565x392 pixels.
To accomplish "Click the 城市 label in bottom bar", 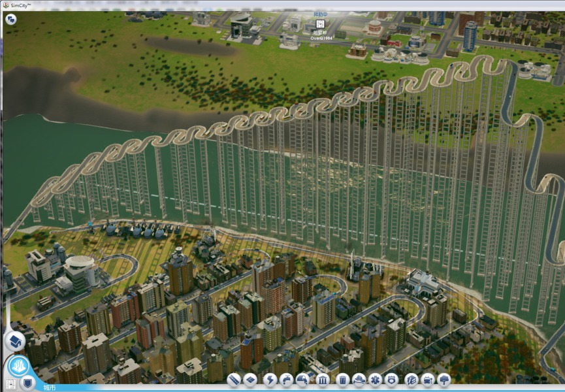I will pyautogui.click(x=50, y=387).
